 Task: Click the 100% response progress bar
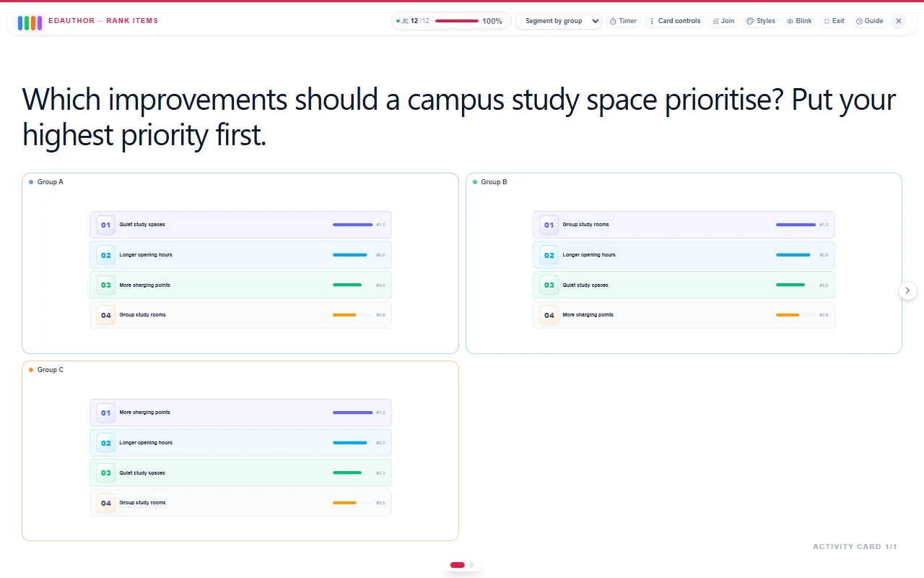(x=457, y=21)
